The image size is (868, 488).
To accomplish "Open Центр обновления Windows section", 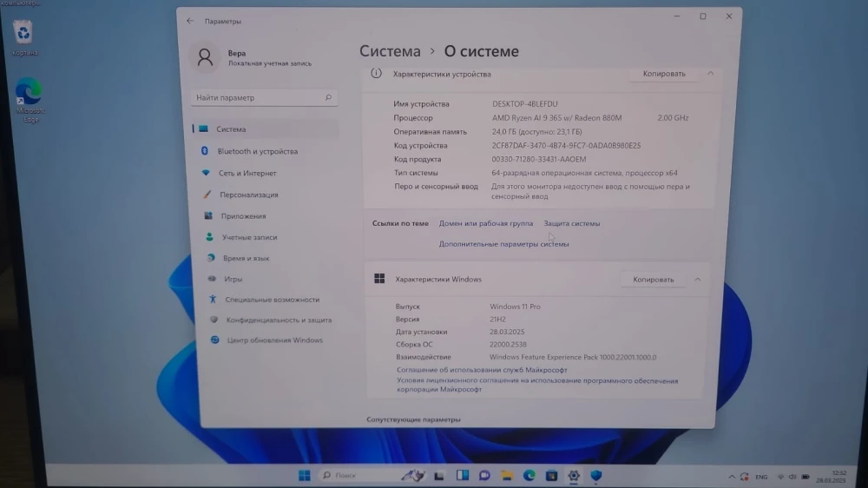I will pos(274,340).
